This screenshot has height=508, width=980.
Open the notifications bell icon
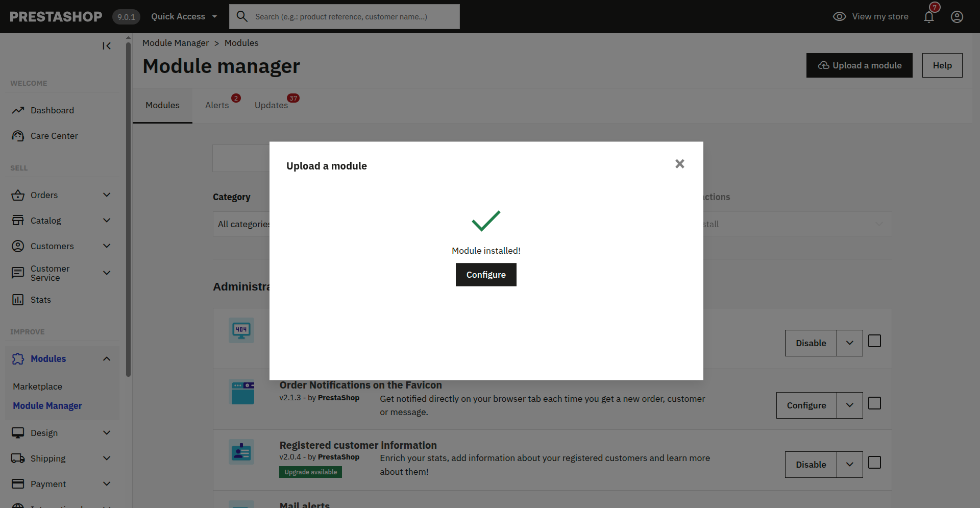pos(929,17)
